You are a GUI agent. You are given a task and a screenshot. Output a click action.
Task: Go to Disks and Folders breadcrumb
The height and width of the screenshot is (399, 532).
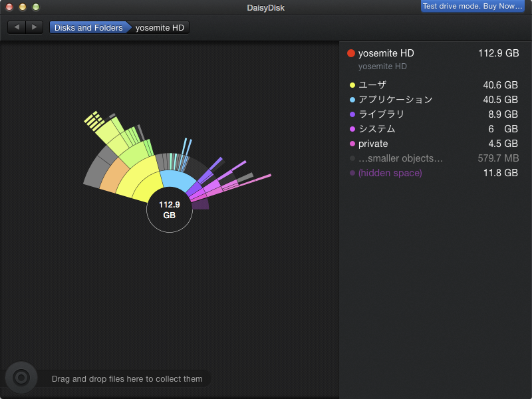click(x=88, y=27)
